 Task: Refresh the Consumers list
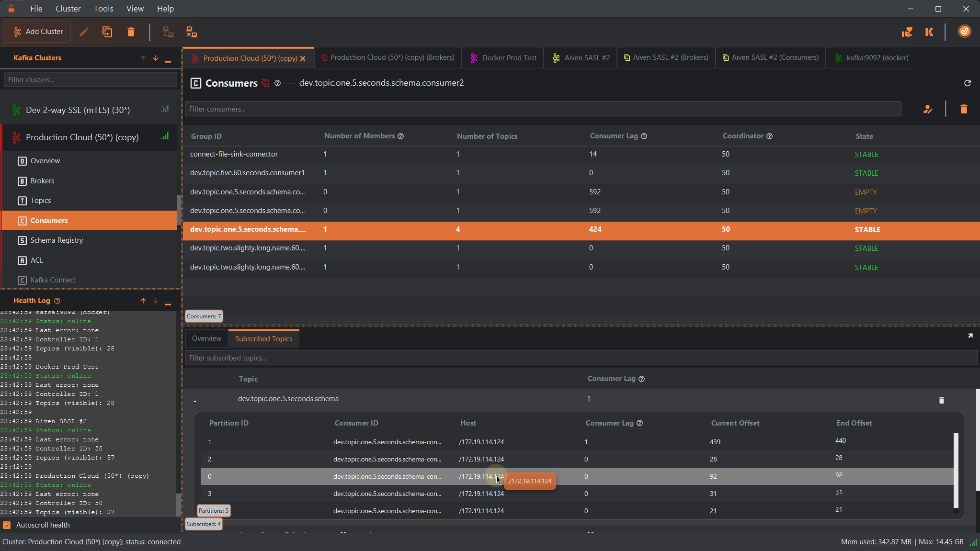(x=967, y=83)
